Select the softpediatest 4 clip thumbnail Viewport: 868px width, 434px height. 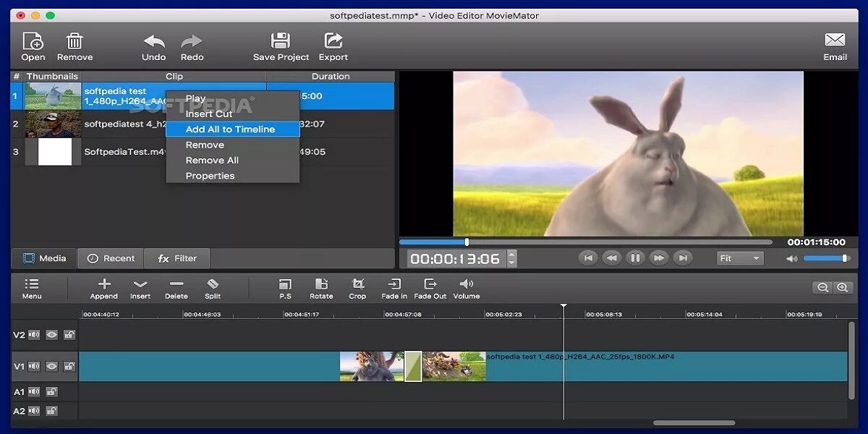click(54, 124)
